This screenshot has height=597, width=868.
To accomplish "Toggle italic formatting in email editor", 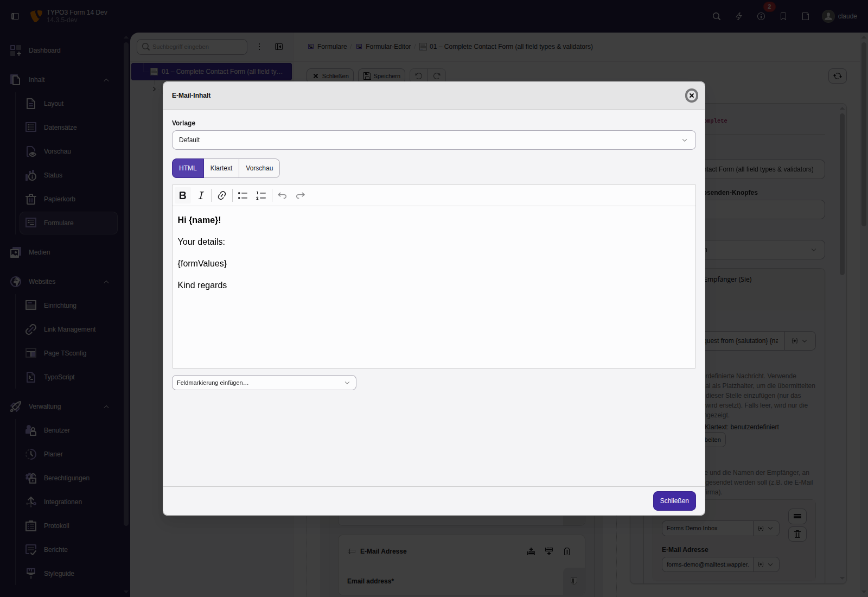I will (201, 195).
